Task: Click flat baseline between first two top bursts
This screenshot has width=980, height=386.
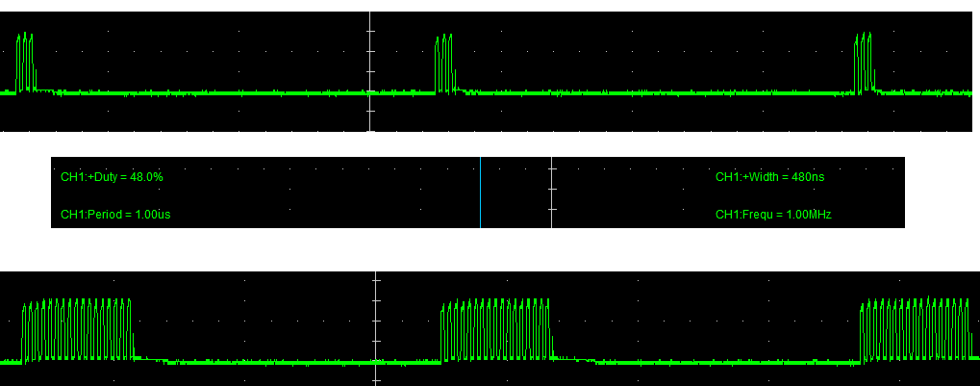Action: point(231,93)
